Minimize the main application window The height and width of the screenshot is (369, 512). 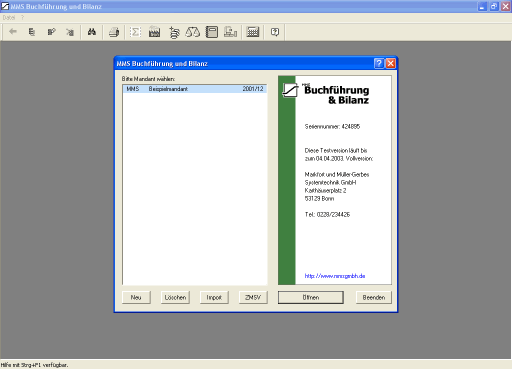[x=482, y=6]
